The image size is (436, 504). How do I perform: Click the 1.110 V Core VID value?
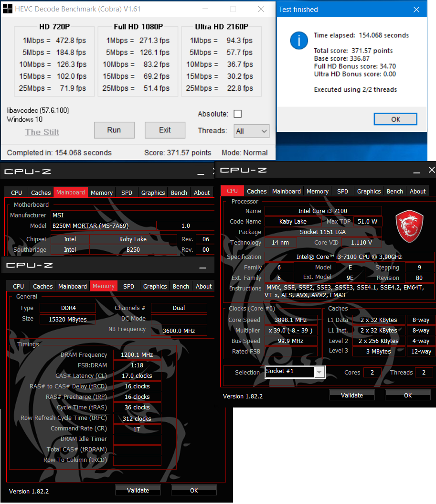[362, 242]
